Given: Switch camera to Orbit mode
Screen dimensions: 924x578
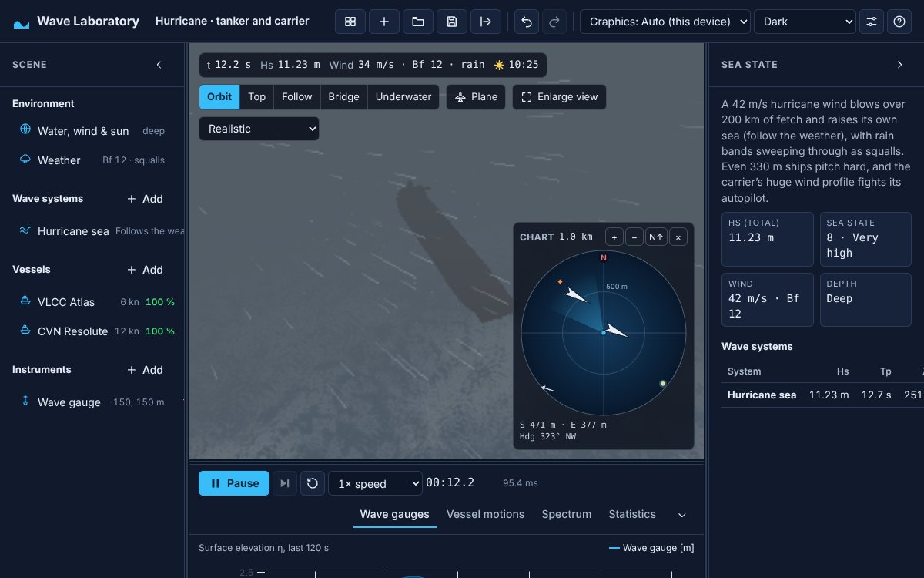Looking at the screenshot, I should pyautogui.click(x=219, y=97).
